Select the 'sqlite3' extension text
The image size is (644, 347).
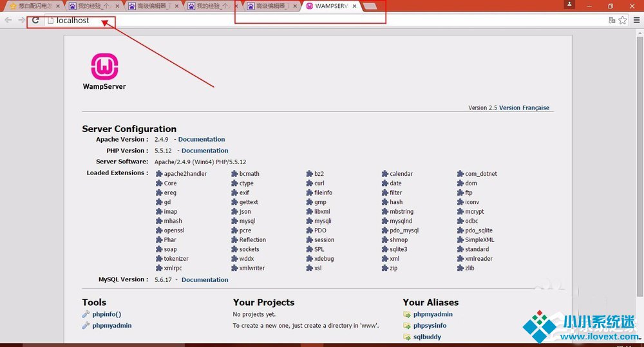[399, 249]
